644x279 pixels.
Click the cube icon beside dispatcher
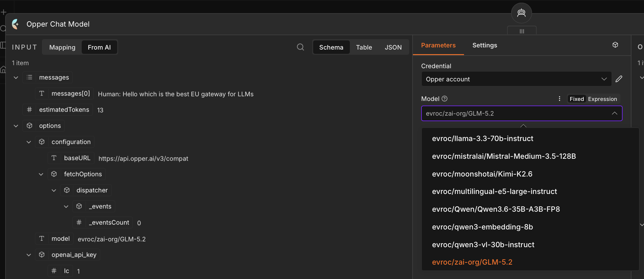(67, 190)
